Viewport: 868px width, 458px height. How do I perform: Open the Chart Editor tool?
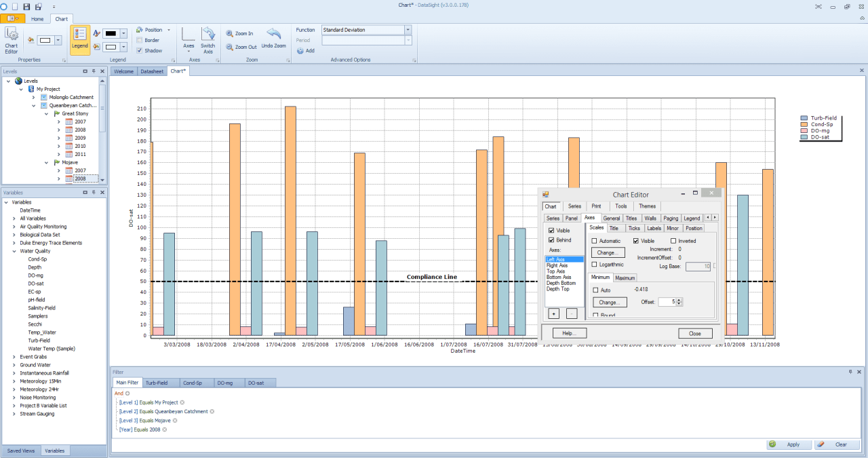click(12, 41)
